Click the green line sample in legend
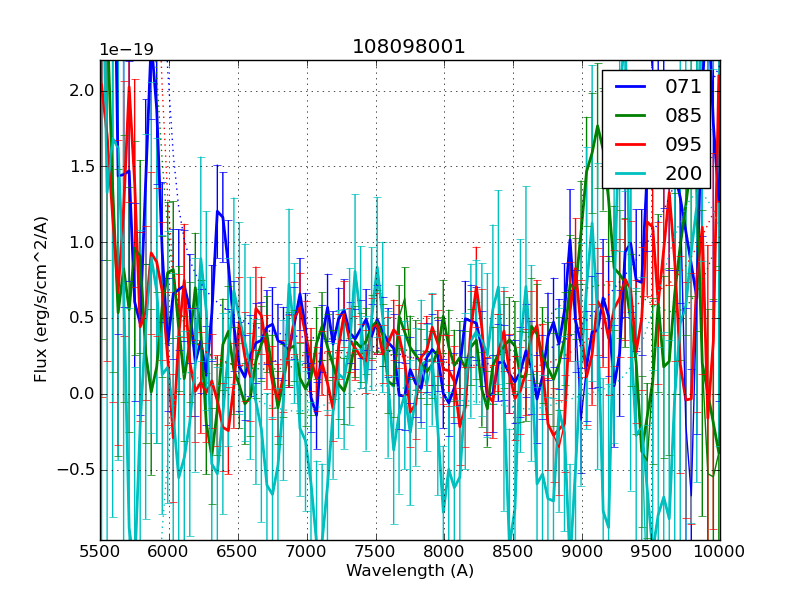The image size is (800, 600). 631,116
